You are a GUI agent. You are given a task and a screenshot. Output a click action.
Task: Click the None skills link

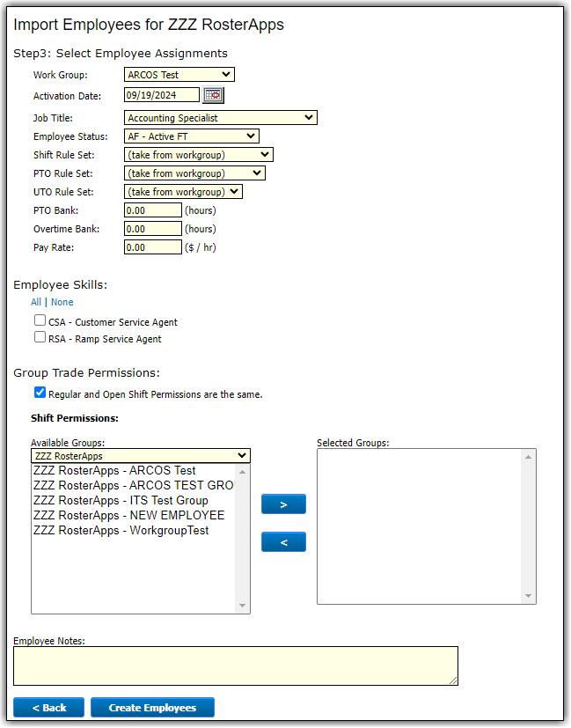62,302
